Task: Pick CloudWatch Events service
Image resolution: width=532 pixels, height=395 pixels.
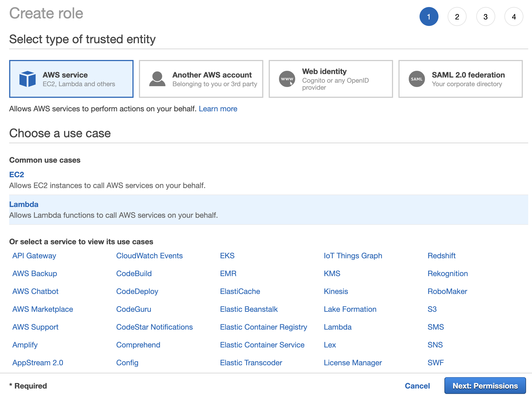Action: click(149, 256)
